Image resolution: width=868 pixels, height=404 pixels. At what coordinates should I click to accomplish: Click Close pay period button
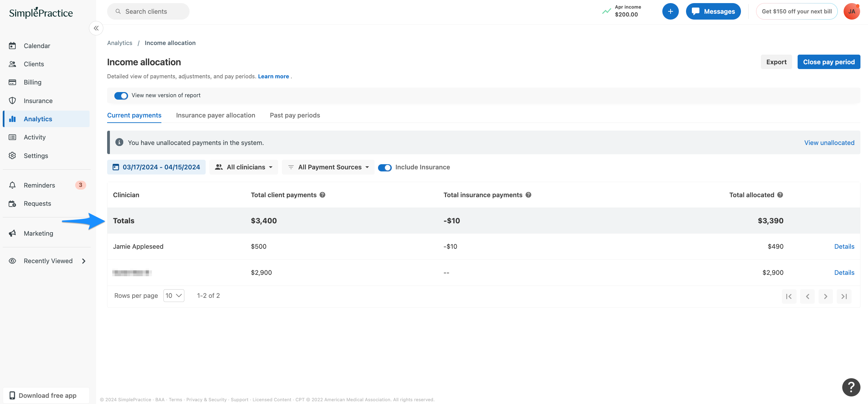tap(829, 62)
